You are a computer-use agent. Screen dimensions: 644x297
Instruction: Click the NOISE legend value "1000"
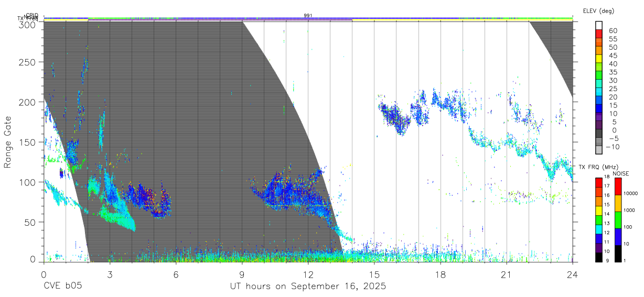pyautogui.click(x=630, y=210)
